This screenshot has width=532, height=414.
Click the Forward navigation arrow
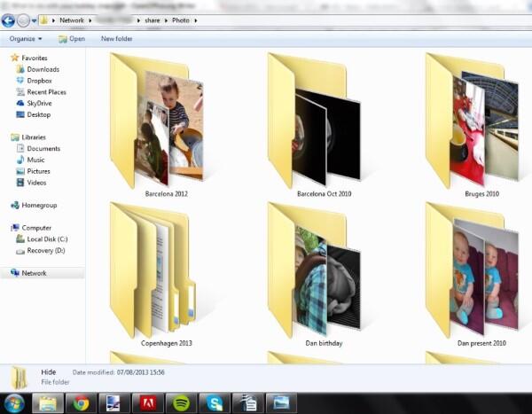pos(23,20)
